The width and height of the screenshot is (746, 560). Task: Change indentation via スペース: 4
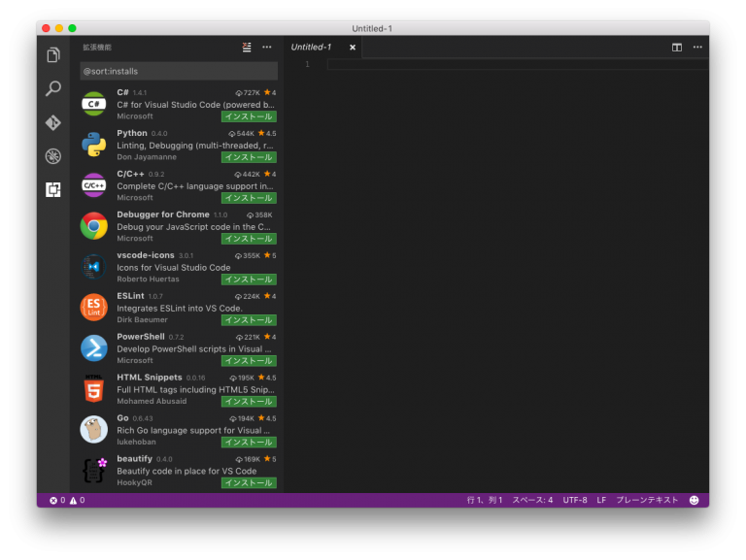[x=532, y=500]
